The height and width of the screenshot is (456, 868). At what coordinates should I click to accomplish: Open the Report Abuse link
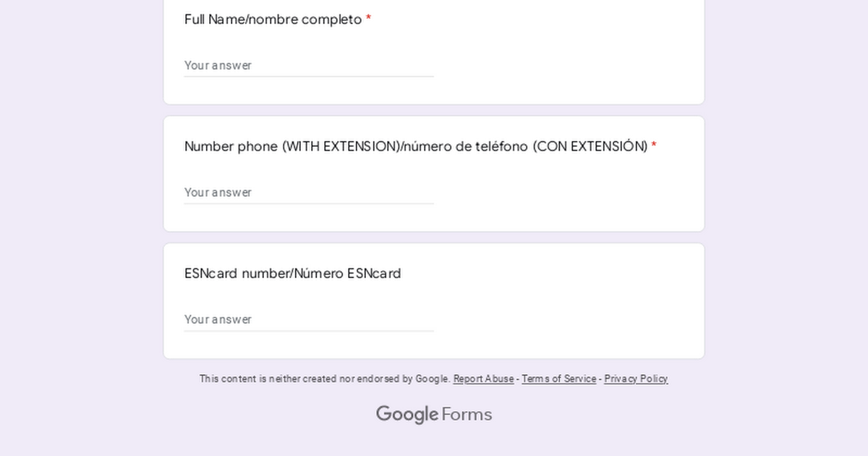[483, 379]
